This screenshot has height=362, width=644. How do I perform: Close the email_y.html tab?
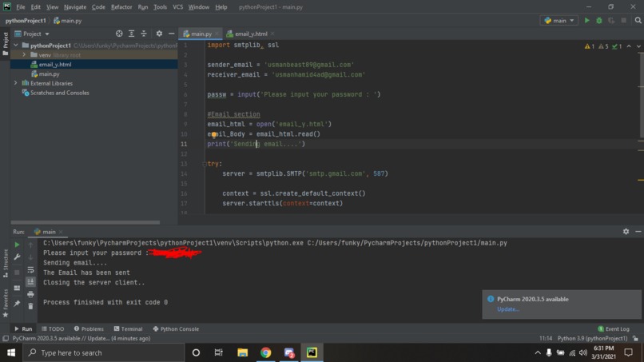[x=272, y=34]
